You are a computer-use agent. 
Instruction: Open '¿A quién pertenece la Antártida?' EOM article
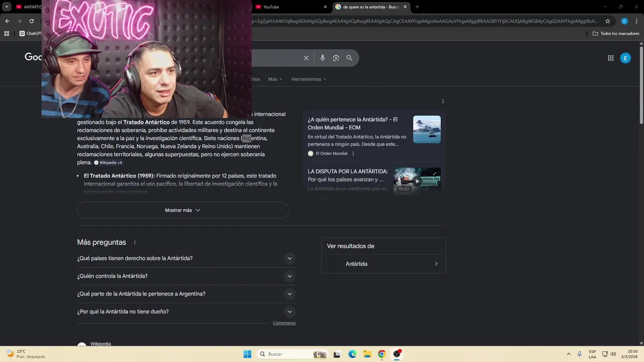353,123
